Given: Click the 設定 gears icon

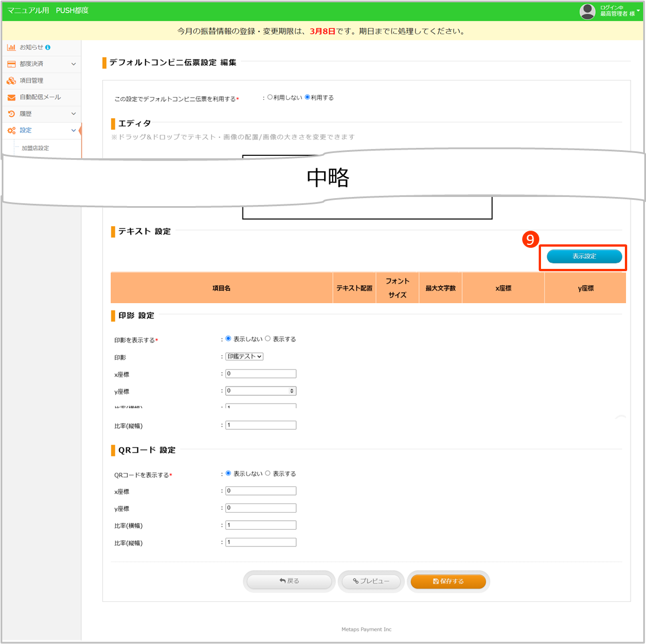Looking at the screenshot, I should point(11,130).
